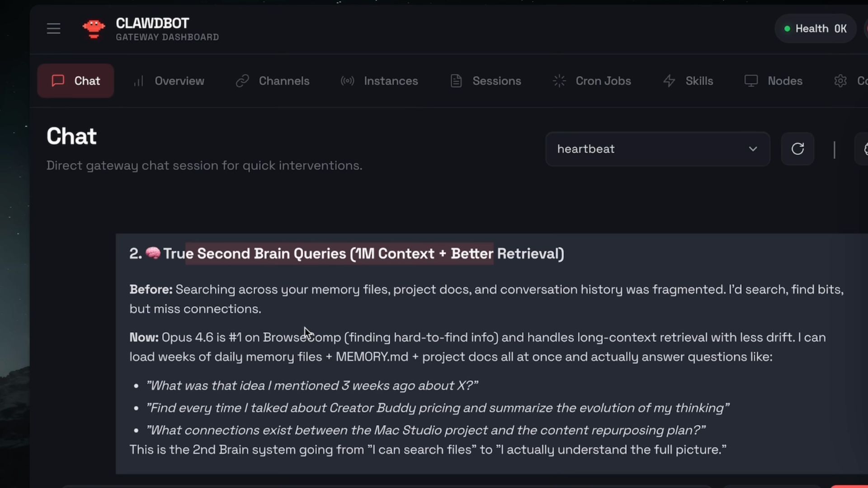
Task: Click the refresh chat button
Action: pos(797,149)
